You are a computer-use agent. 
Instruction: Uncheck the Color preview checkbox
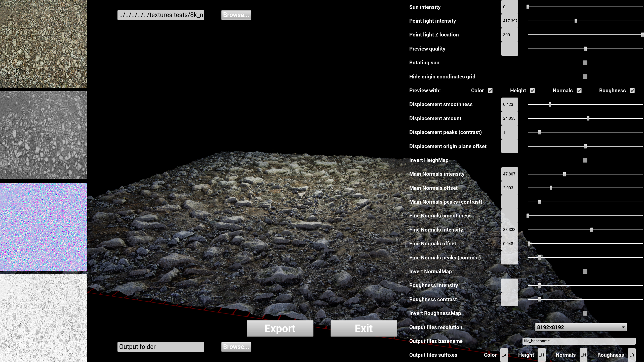(x=490, y=90)
